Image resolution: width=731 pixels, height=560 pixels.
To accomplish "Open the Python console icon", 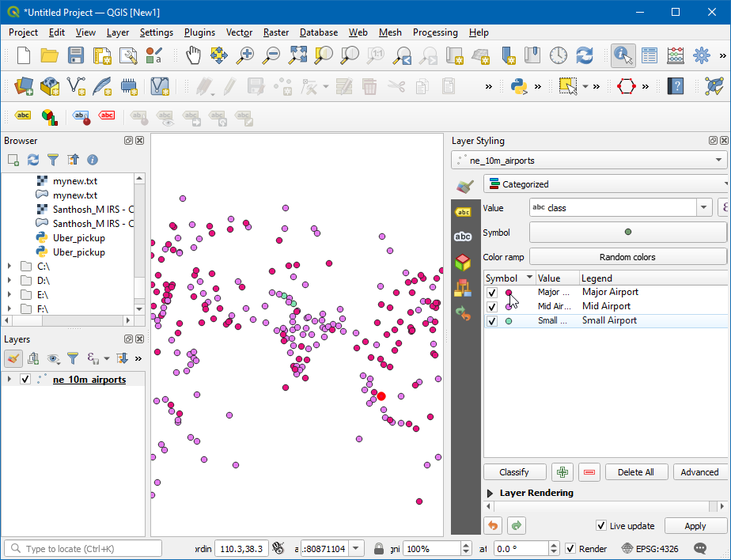I will tap(519, 85).
